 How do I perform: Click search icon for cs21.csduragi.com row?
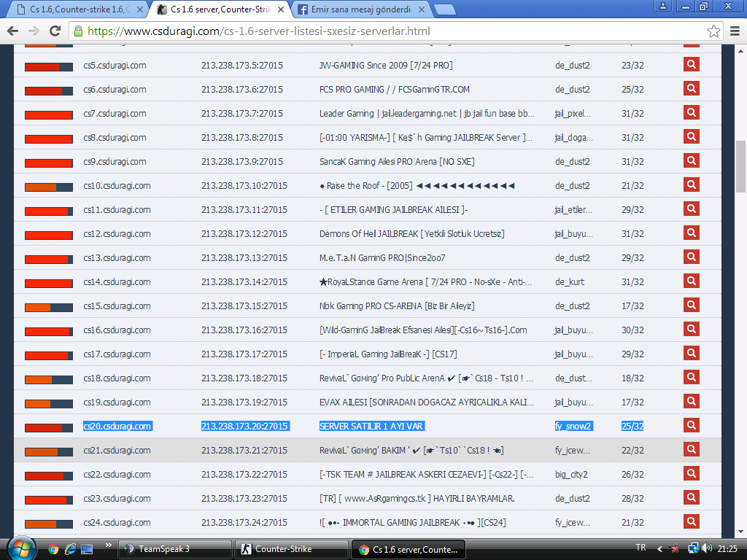coord(692,449)
